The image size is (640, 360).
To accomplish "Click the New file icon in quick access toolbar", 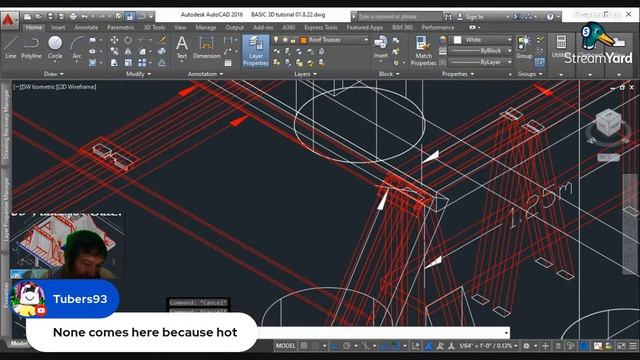I will [27, 17].
